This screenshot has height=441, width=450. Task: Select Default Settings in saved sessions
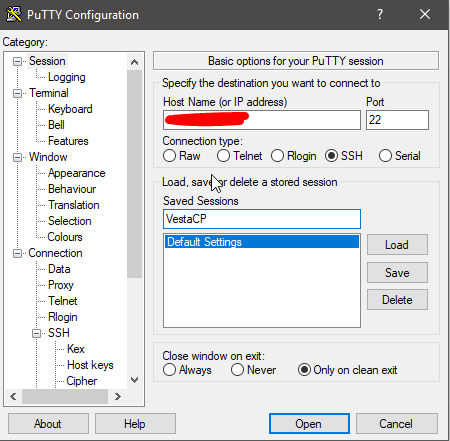(262, 242)
